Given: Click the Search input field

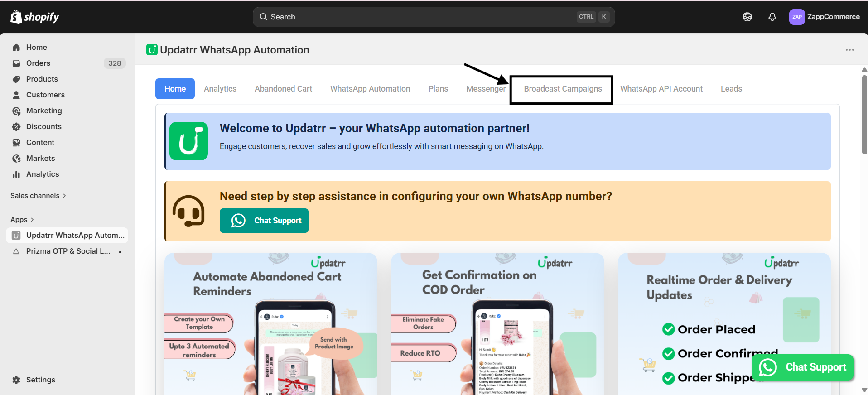Looking at the screenshot, I should pos(434,17).
